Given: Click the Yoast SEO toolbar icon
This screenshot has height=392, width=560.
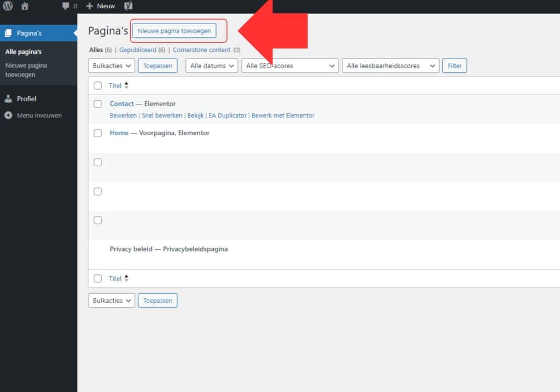Looking at the screenshot, I should coord(128,6).
